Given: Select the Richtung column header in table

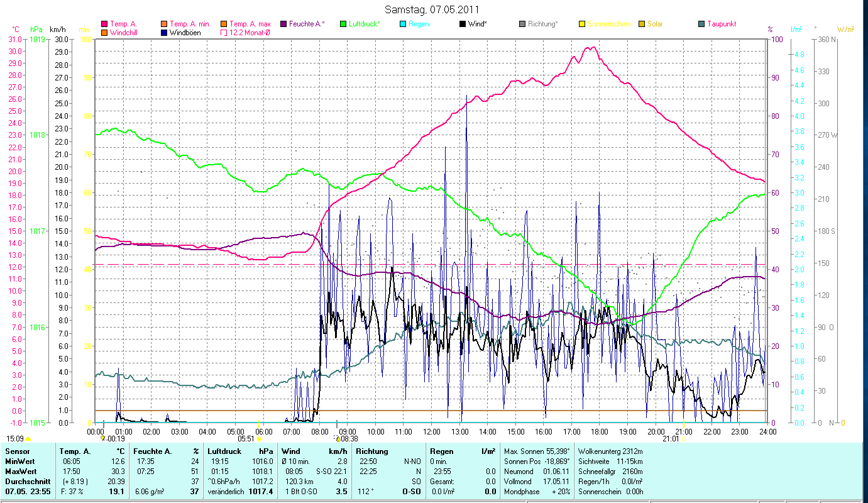Looking at the screenshot, I should point(371,451).
